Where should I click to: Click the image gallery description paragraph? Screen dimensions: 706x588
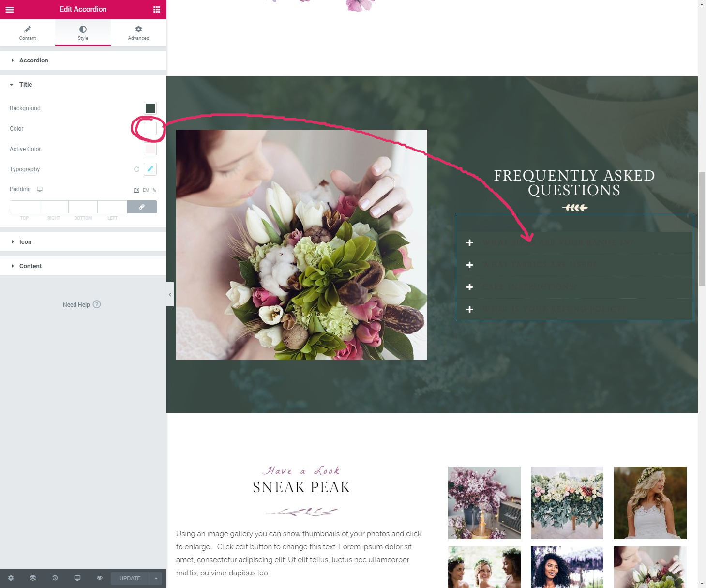(x=299, y=553)
